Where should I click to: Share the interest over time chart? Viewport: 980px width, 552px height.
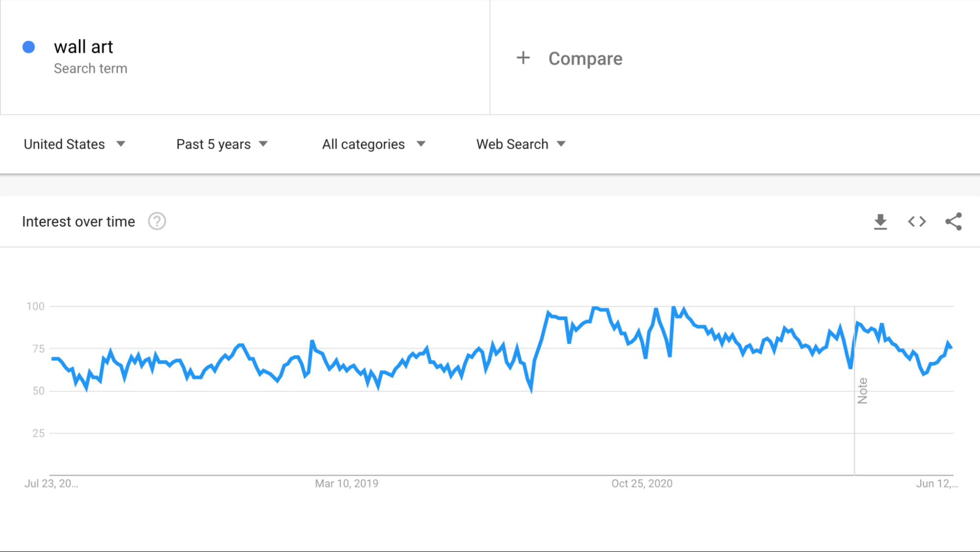coord(954,222)
